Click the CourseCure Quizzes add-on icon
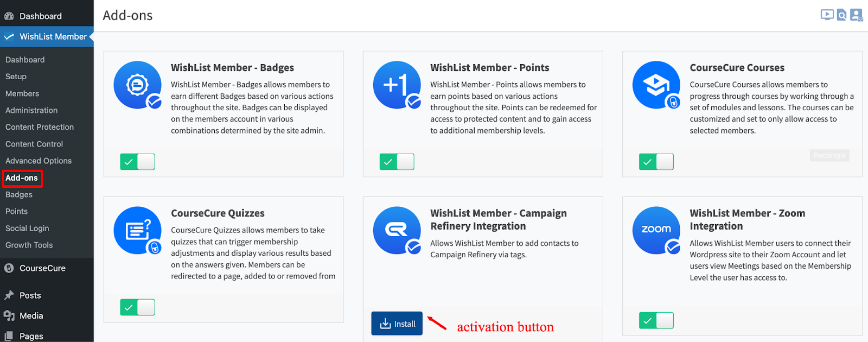This screenshot has height=342, width=868. coord(138,231)
